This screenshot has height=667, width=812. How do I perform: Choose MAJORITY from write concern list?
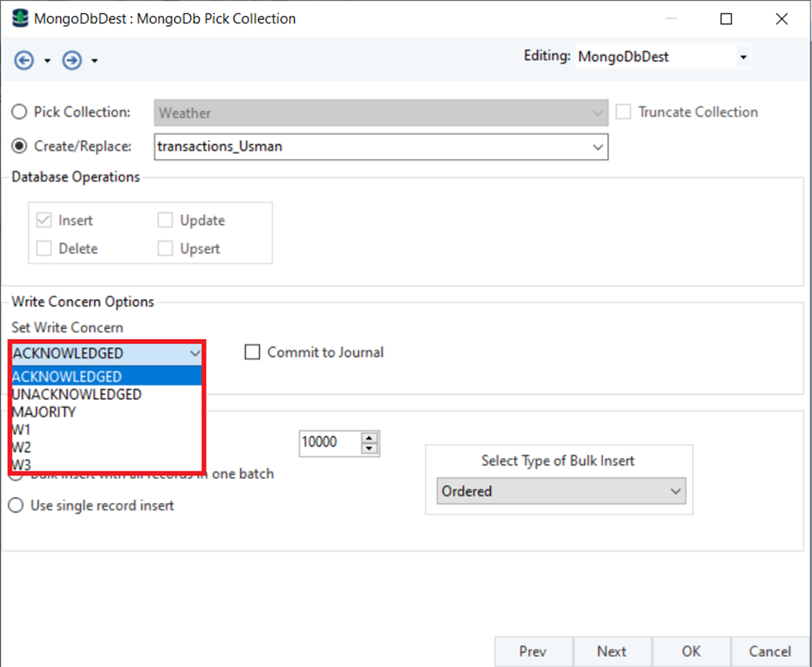coord(44,412)
